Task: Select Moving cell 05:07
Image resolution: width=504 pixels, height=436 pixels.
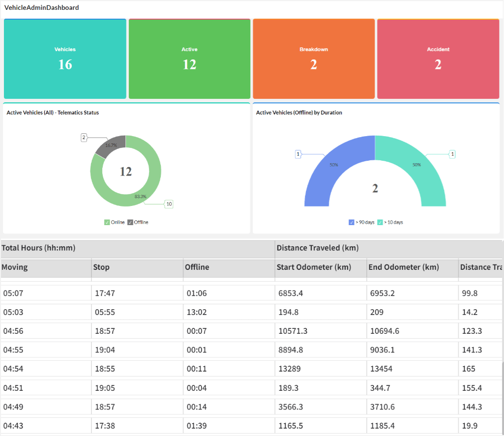Action: click(46, 293)
